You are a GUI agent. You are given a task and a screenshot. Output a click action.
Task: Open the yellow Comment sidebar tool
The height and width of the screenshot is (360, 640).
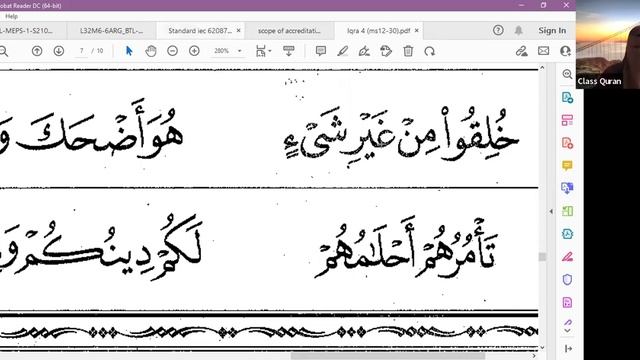click(567, 165)
